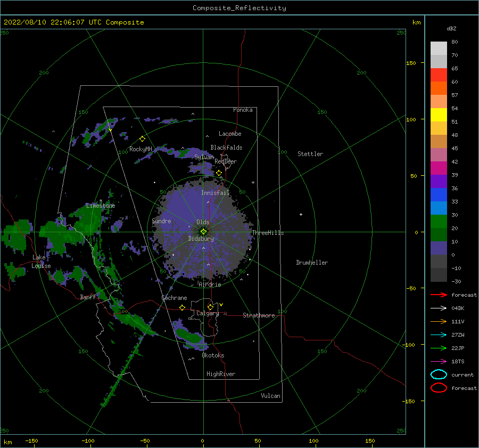Screen dimensions: 479x448
Task: Click the Cochrane label
Action: point(174,298)
